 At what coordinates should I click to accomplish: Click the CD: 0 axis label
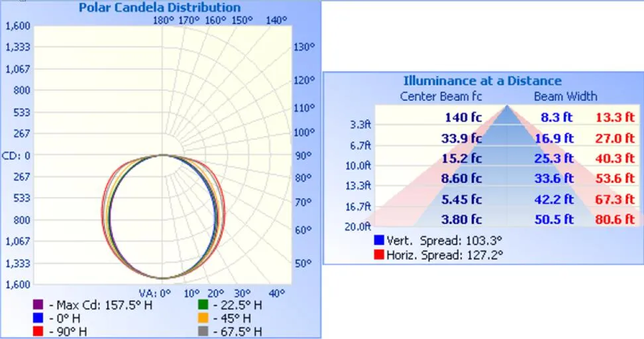pyautogui.click(x=16, y=155)
